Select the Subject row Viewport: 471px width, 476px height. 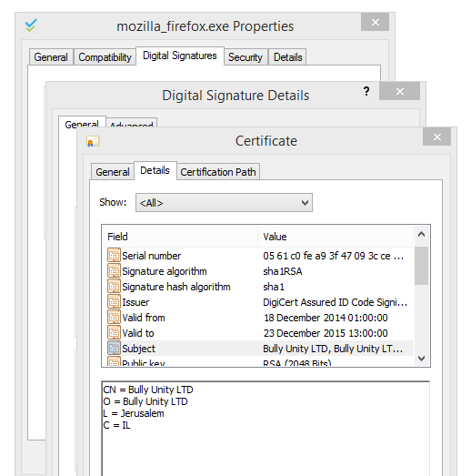point(258,349)
